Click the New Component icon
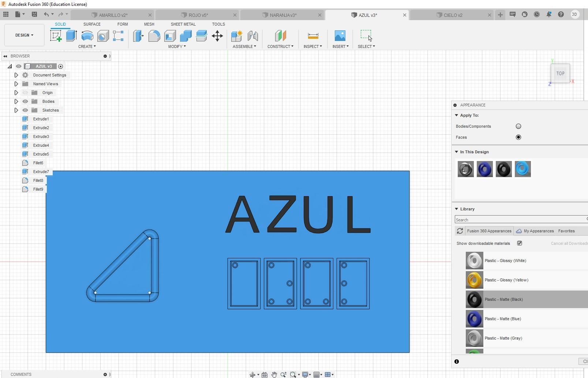The height and width of the screenshot is (378, 588). [x=237, y=36]
